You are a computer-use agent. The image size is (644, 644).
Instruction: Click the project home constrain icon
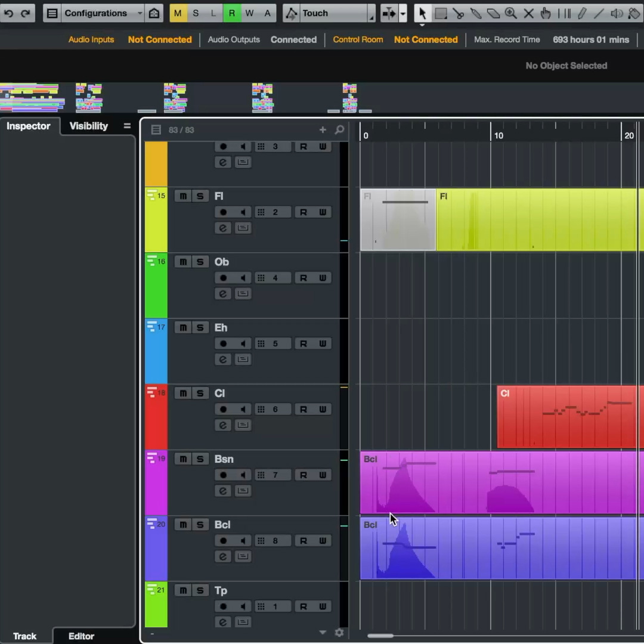point(154,13)
